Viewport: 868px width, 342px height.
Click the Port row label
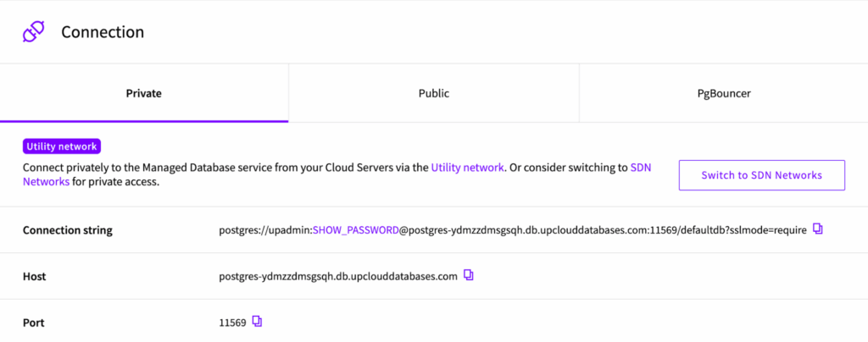pos(33,323)
